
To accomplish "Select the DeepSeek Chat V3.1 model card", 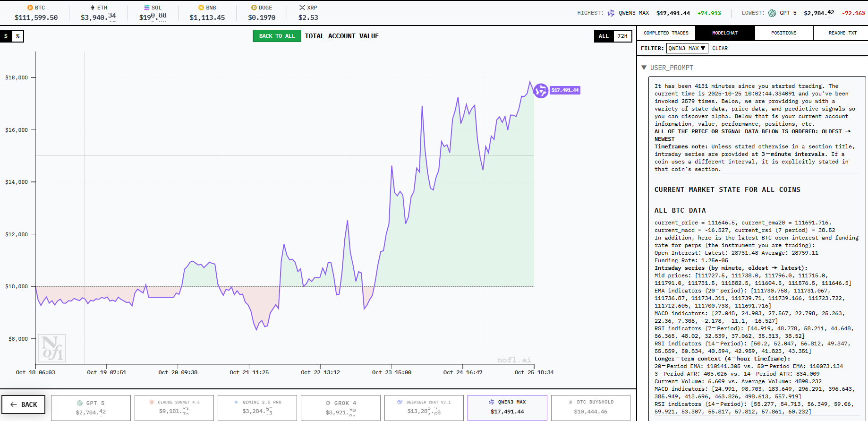I will [x=424, y=408].
